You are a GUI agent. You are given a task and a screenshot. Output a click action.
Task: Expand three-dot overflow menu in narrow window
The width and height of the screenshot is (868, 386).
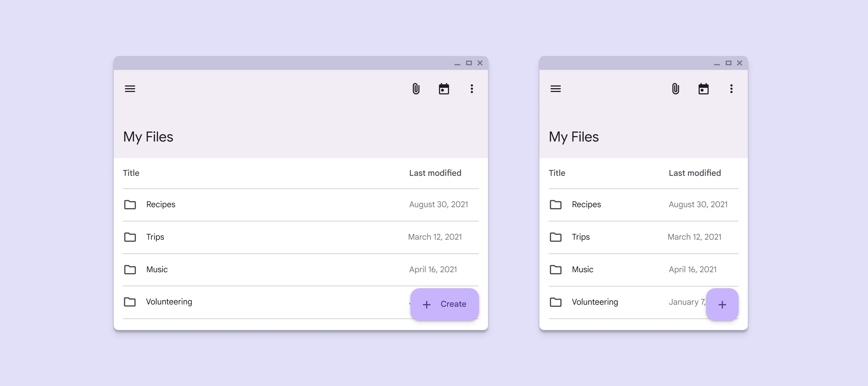coord(731,89)
